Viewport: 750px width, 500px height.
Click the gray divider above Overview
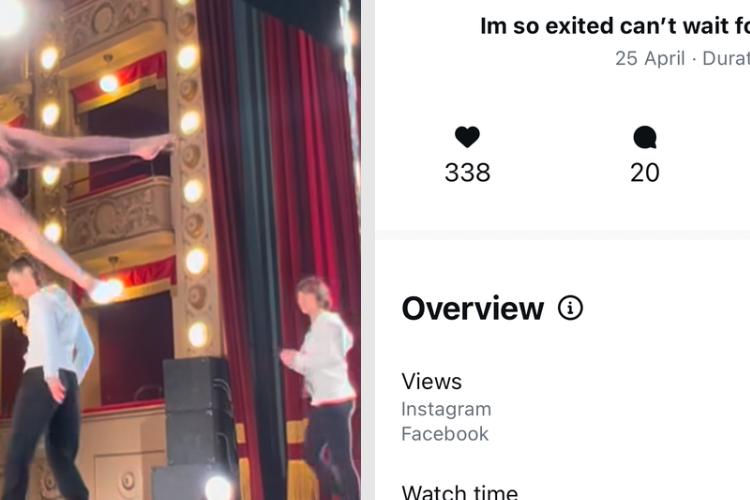tap(562, 234)
